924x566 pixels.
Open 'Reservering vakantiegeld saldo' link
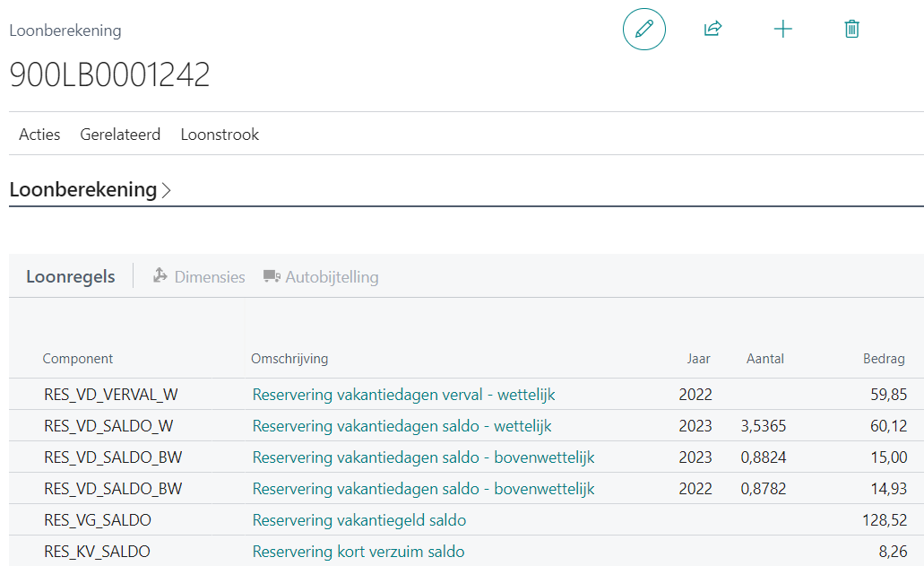(x=358, y=520)
